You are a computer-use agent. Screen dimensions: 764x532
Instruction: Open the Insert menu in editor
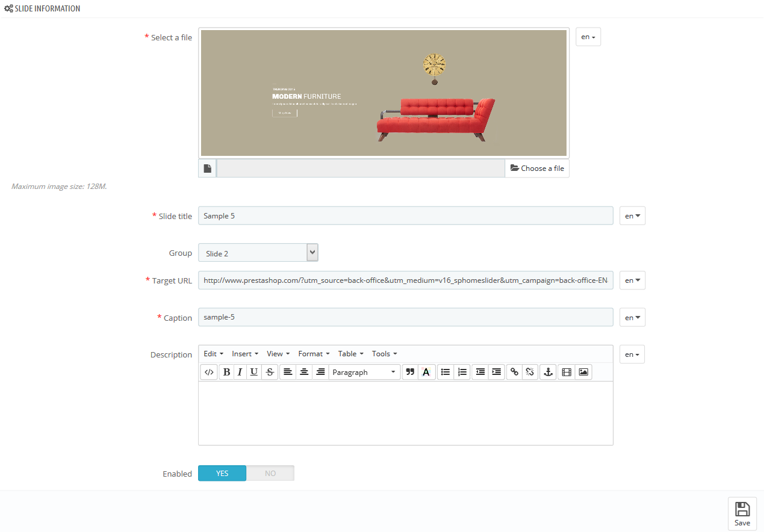tap(245, 353)
